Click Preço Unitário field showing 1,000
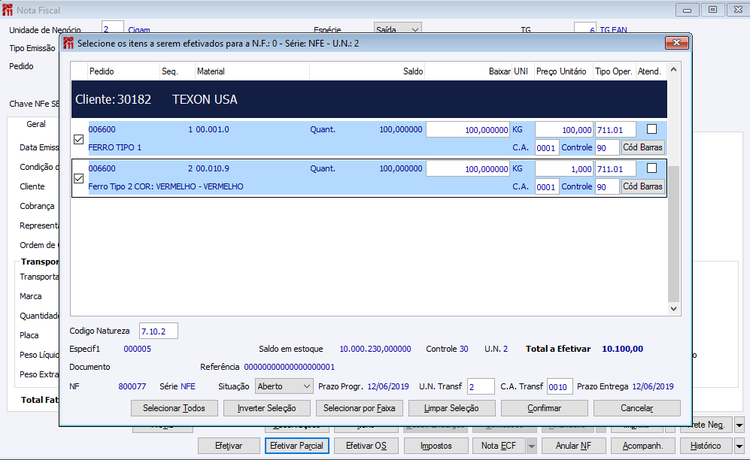The height and width of the screenshot is (460, 750). [x=564, y=169]
